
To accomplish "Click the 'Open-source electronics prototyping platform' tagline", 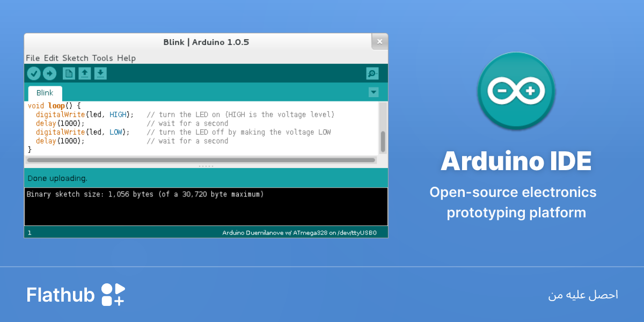I will coord(514,202).
